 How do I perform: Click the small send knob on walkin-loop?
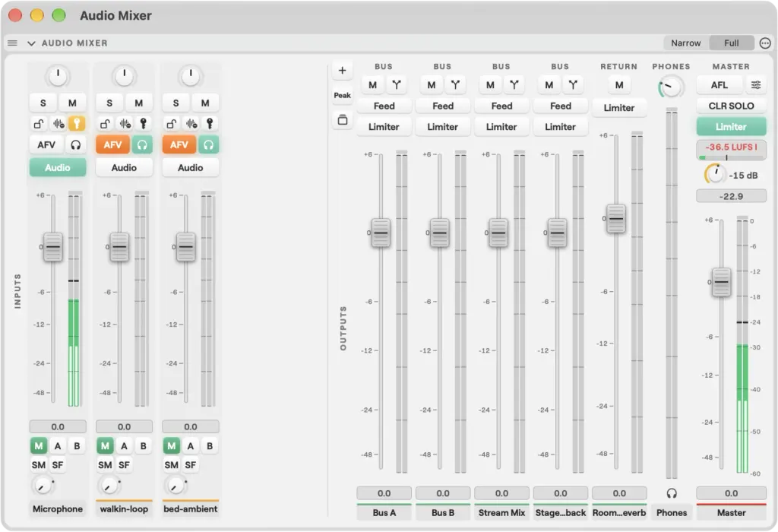click(109, 486)
